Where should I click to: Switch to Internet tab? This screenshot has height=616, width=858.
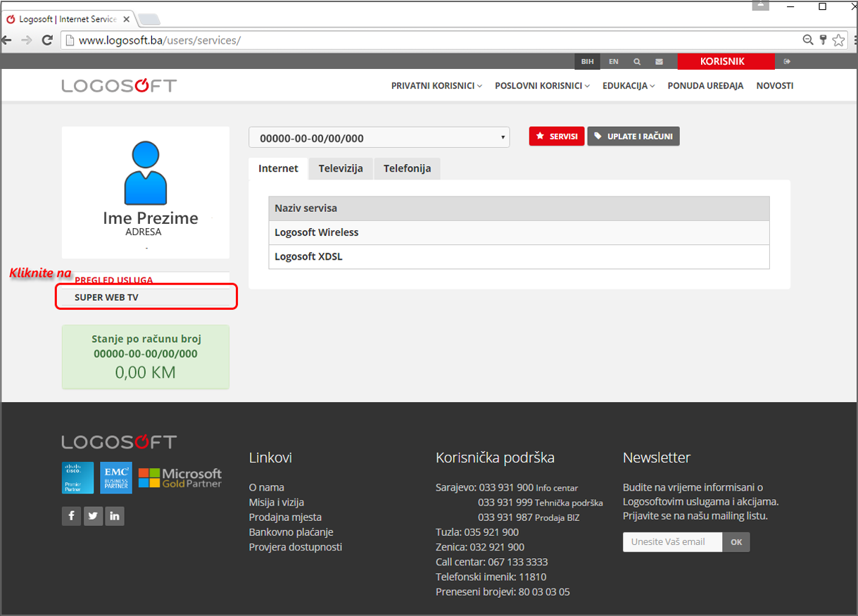[x=279, y=169]
